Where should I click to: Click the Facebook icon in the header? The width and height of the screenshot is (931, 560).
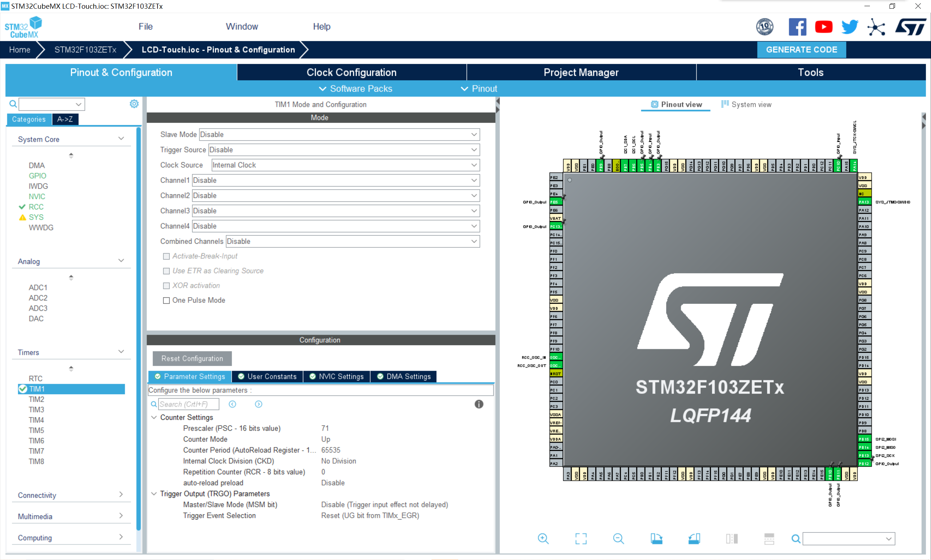pos(798,27)
